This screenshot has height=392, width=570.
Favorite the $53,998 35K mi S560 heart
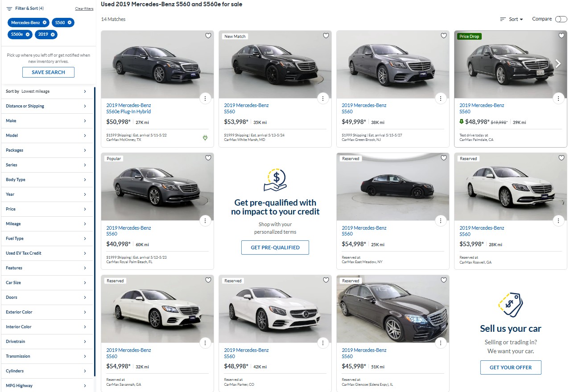tap(326, 36)
